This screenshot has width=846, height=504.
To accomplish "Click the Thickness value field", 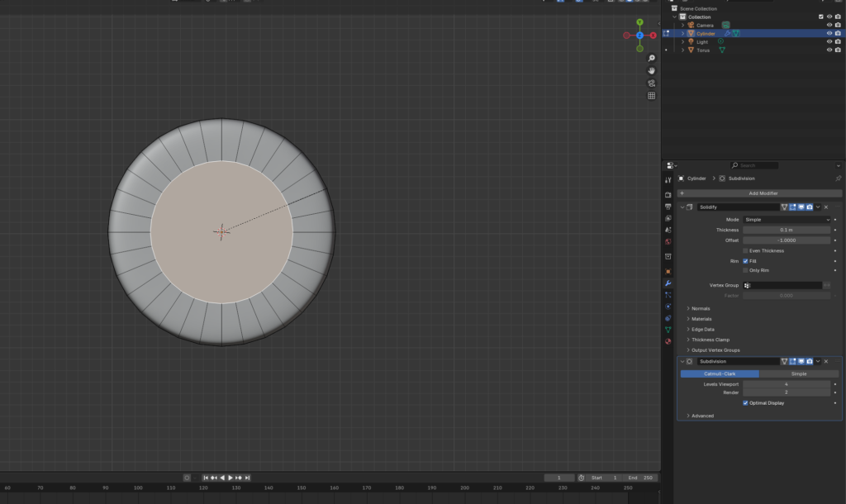I will coord(786,230).
